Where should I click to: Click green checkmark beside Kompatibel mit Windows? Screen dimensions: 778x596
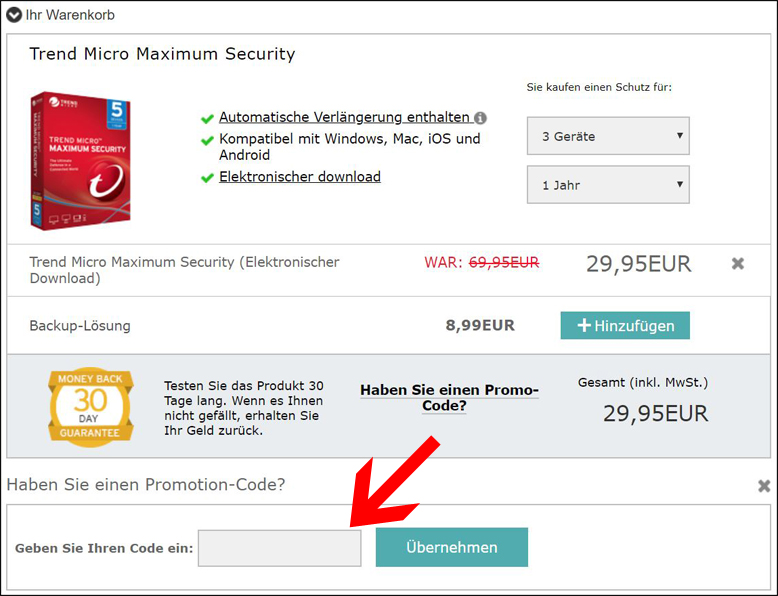pyautogui.click(x=207, y=140)
